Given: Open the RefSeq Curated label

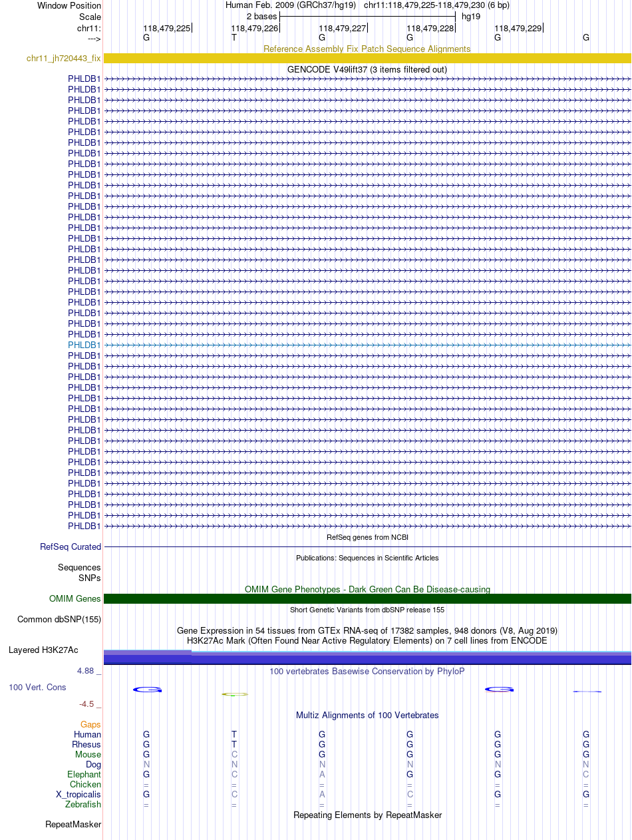Looking at the screenshot, I should pyautogui.click(x=71, y=546).
